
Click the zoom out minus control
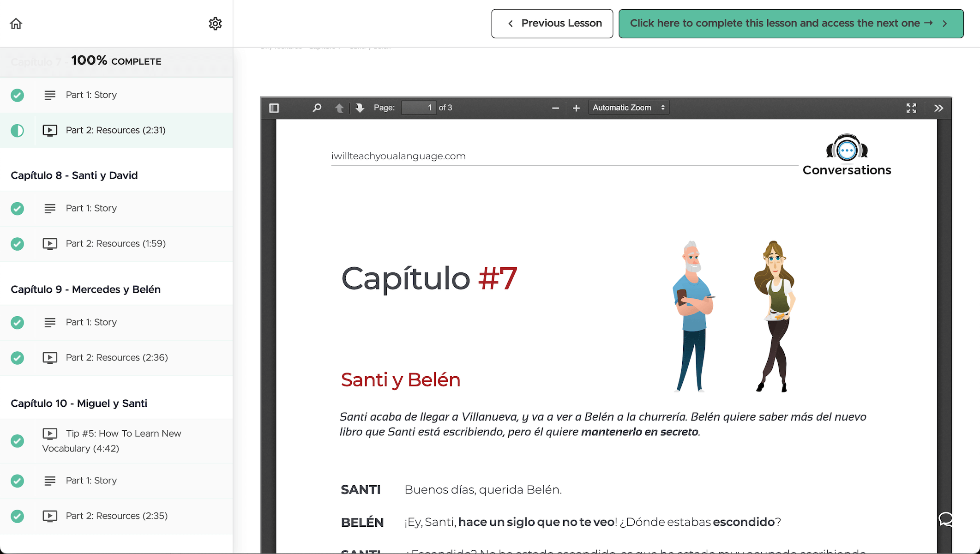(x=555, y=107)
